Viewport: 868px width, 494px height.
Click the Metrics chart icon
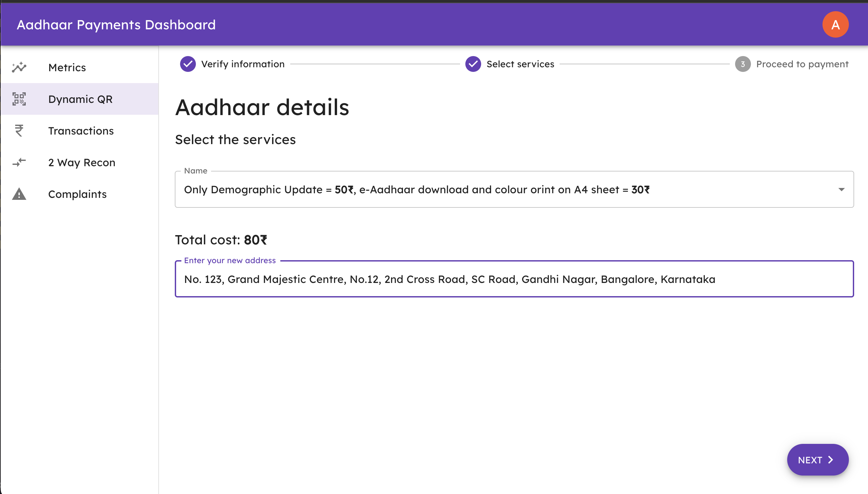coord(19,68)
